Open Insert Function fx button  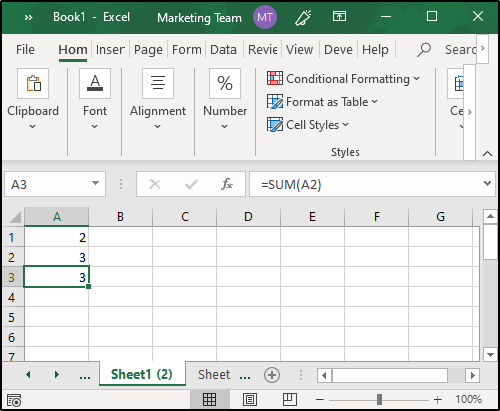coord(227,184)
